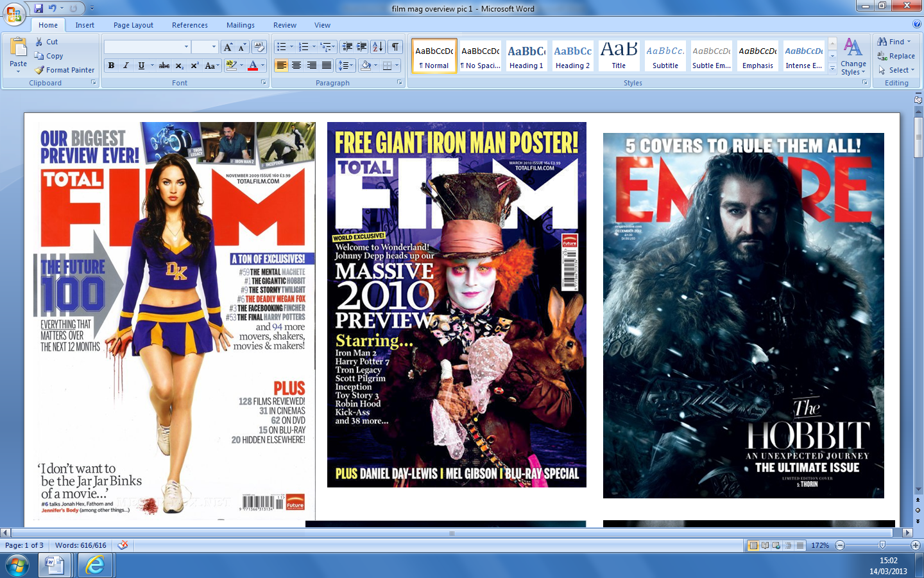Screen dimensions: 924x578
Task: Toggle Italic formatting
Action: click(x=126, y=66)
